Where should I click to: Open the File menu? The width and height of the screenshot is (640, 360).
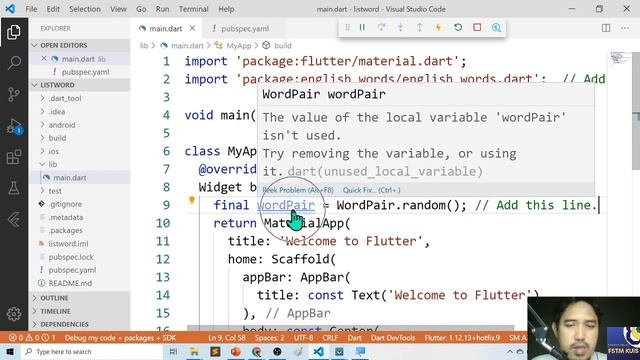click(31, 9)
